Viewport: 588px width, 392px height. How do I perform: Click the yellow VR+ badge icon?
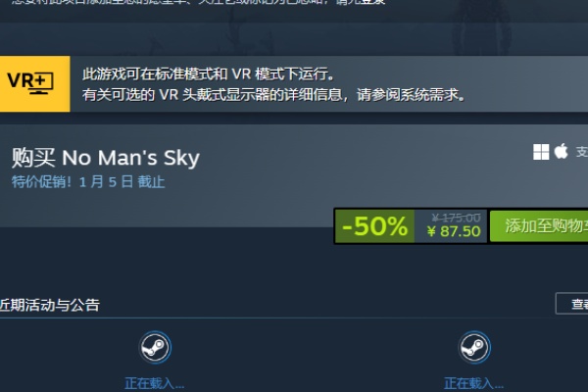pos(34,83)
